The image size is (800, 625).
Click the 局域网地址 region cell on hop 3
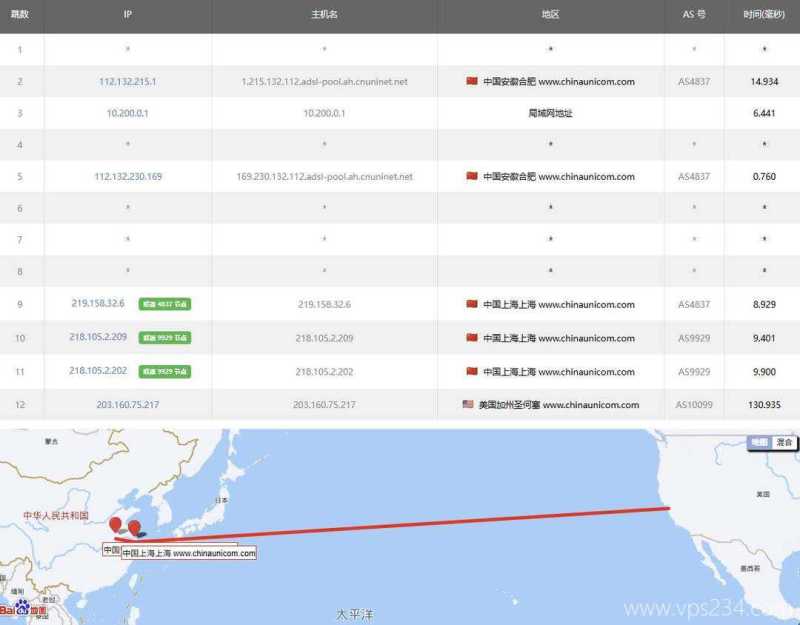tap(548, 113)
